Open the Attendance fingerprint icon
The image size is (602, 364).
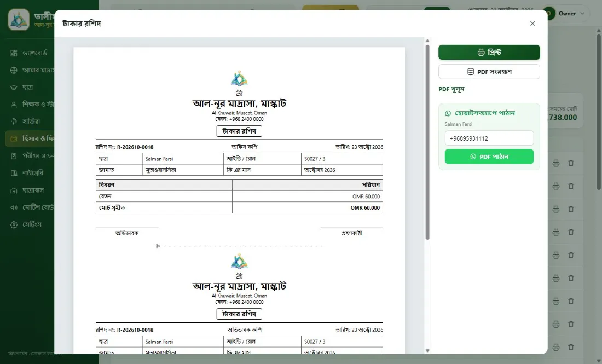point(14,122)
